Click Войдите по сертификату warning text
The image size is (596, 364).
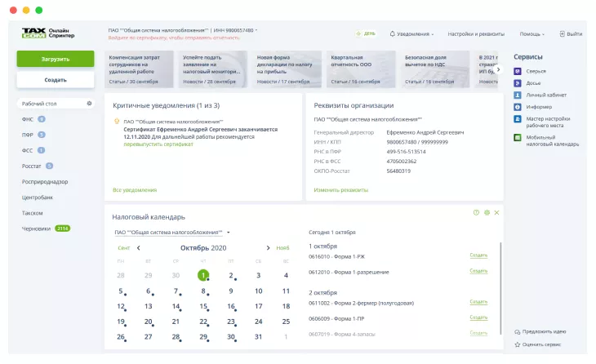coord(174,38)
